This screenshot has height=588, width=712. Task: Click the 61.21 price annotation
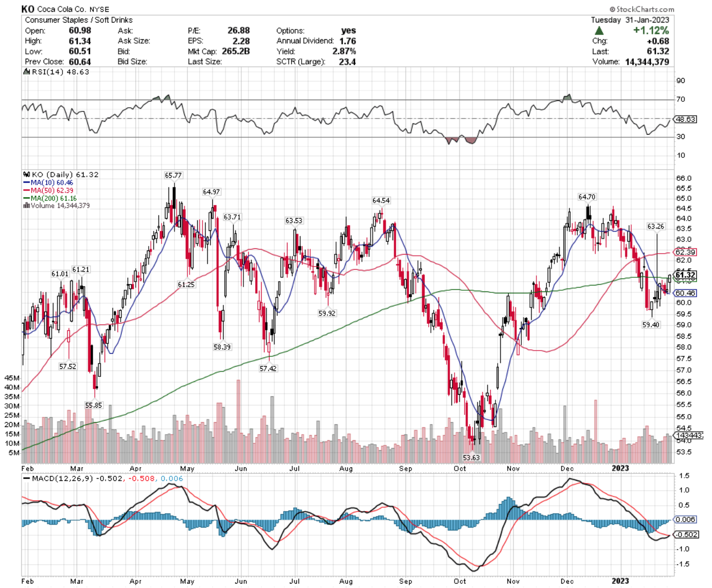pos(81,269)
